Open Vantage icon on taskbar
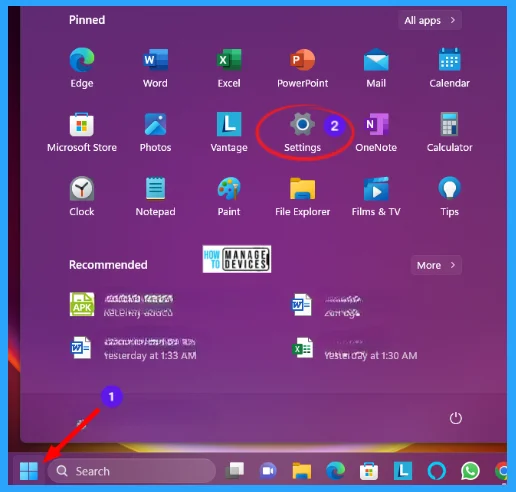 pyautogui.click(x=403, y=471)
